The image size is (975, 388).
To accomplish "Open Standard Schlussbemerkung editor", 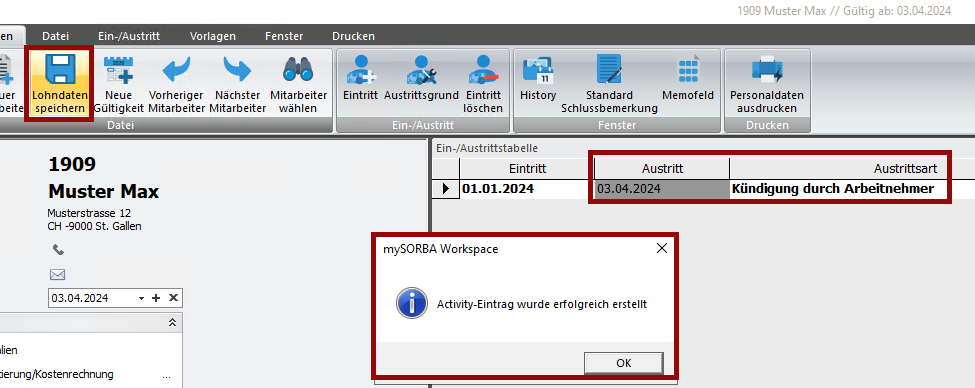I will pyautogui.click(x=609, y=83).
